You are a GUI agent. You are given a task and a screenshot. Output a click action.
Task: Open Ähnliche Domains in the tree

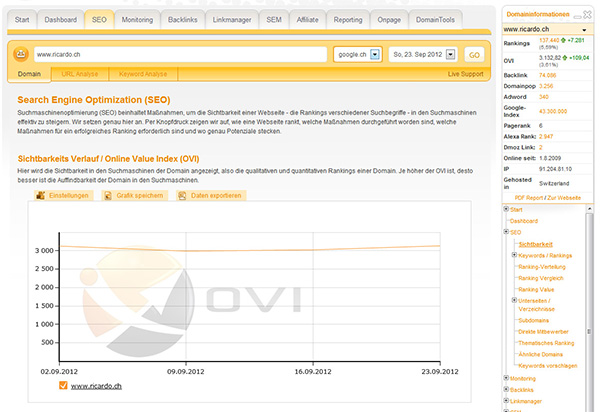[x=540, y=354]
